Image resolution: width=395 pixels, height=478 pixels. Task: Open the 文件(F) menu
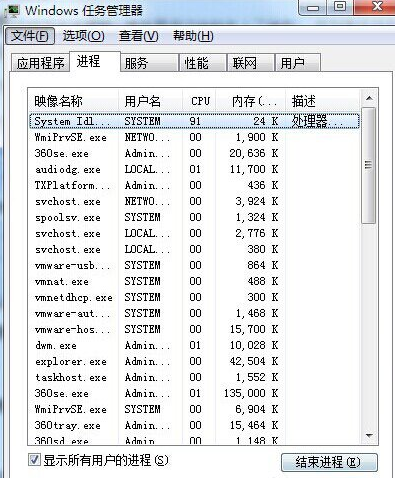[30, 36]
